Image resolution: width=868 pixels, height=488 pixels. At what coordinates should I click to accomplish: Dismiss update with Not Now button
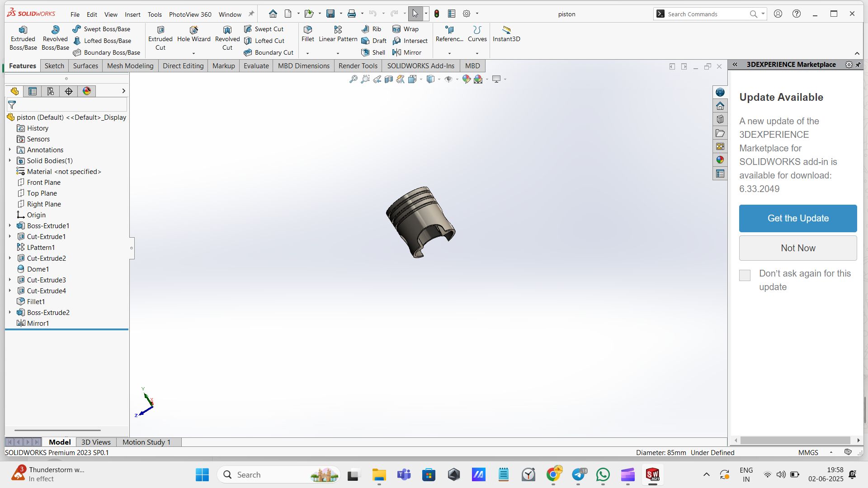click(x=798, y=248)
